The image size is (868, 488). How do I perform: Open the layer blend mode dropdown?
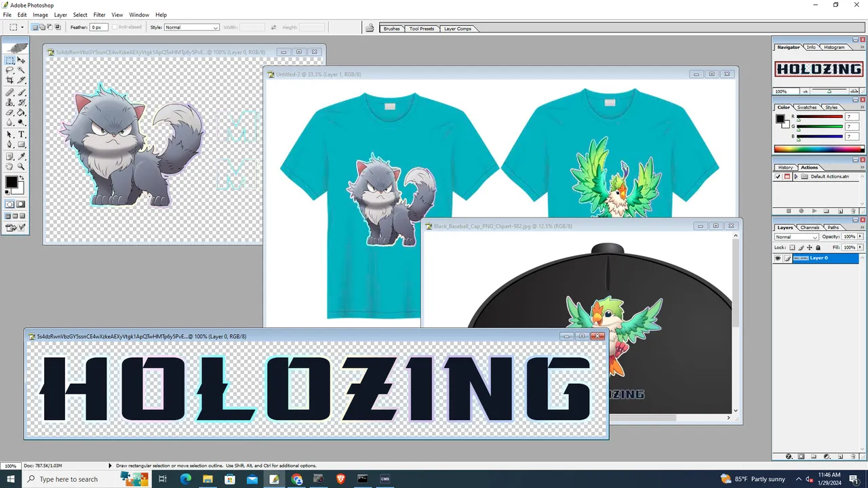point(797,237)
